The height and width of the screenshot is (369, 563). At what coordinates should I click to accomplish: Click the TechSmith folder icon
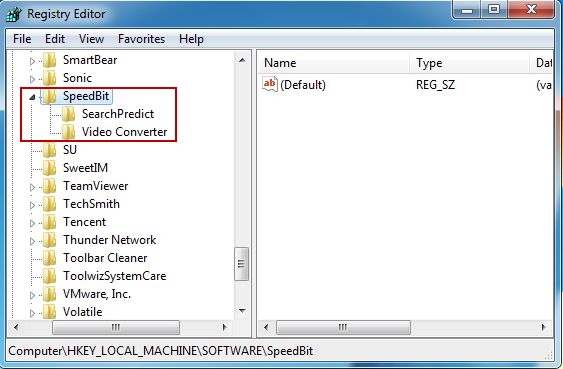tap(49, 204)
